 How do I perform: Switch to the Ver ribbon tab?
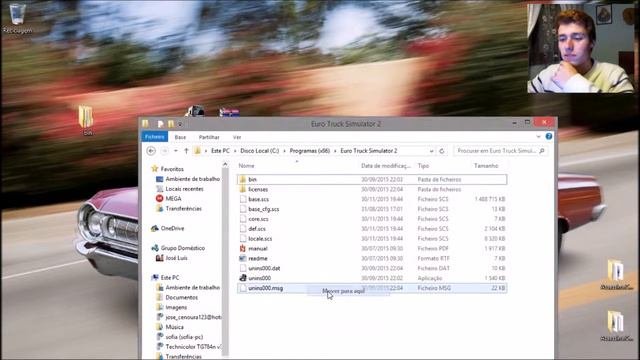tap(237, 137)
